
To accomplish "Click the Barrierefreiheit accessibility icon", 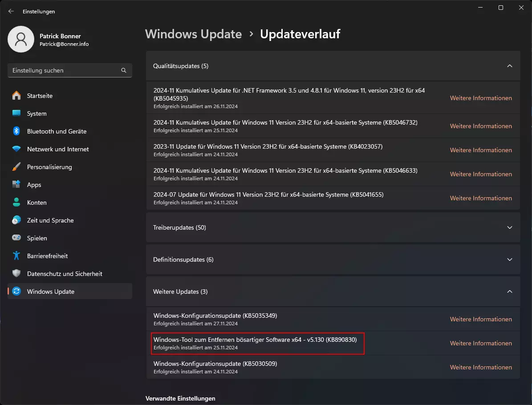I will point(16,255).
